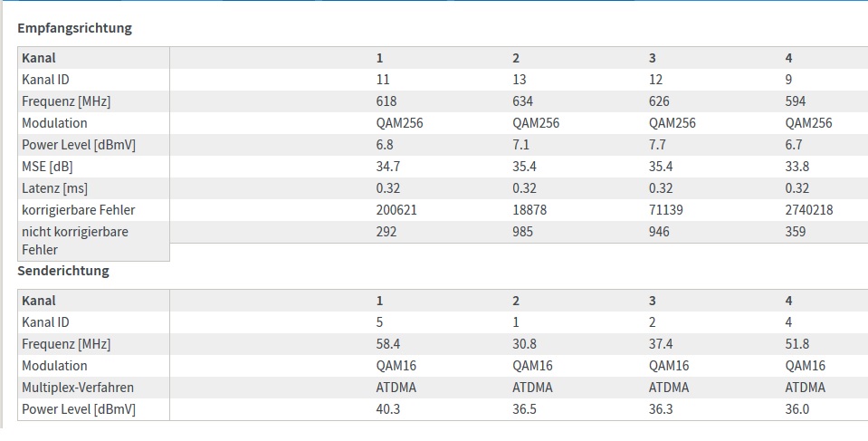Click the Empfangsrichtung section heading
Image resolution: width=868 pixels, height=441 pixels.
coord(75,28)
